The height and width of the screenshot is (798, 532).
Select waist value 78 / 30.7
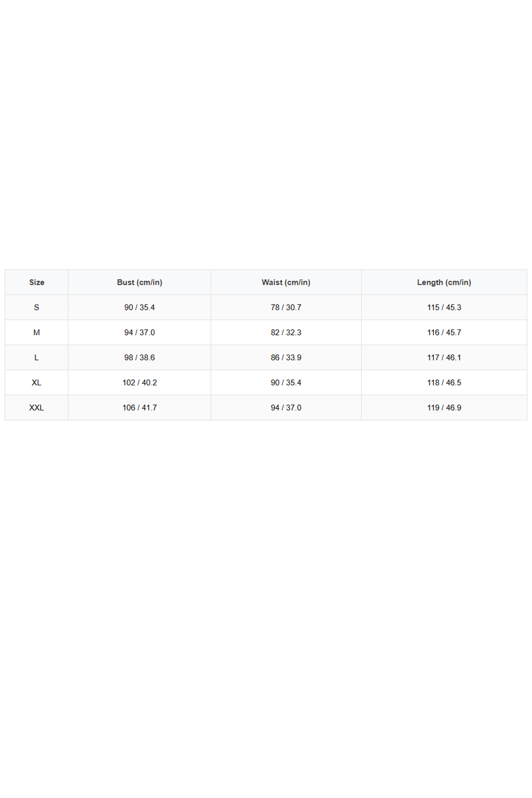click(x=286, y=308)
